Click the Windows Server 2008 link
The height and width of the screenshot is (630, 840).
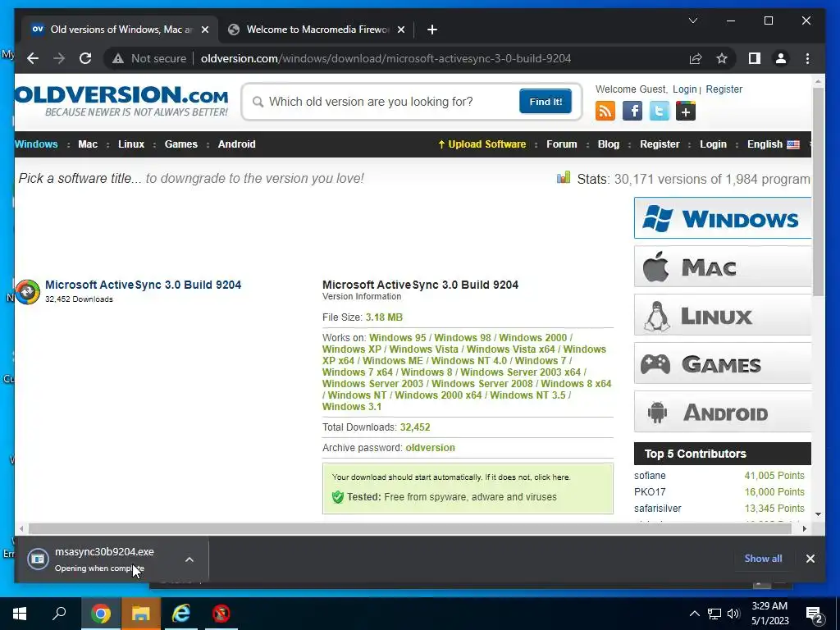pyautogui.click(x=482, y=384)
